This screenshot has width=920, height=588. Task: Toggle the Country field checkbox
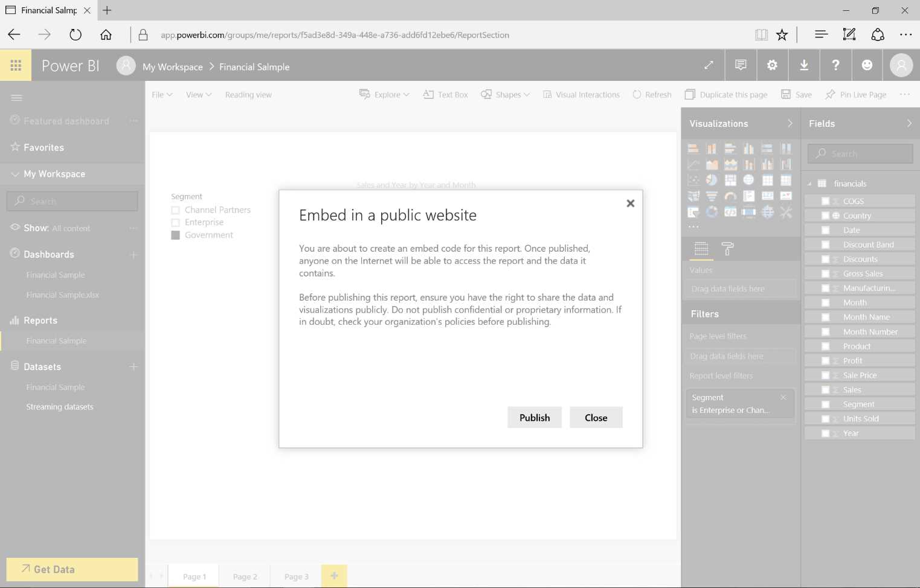(826, 215)
